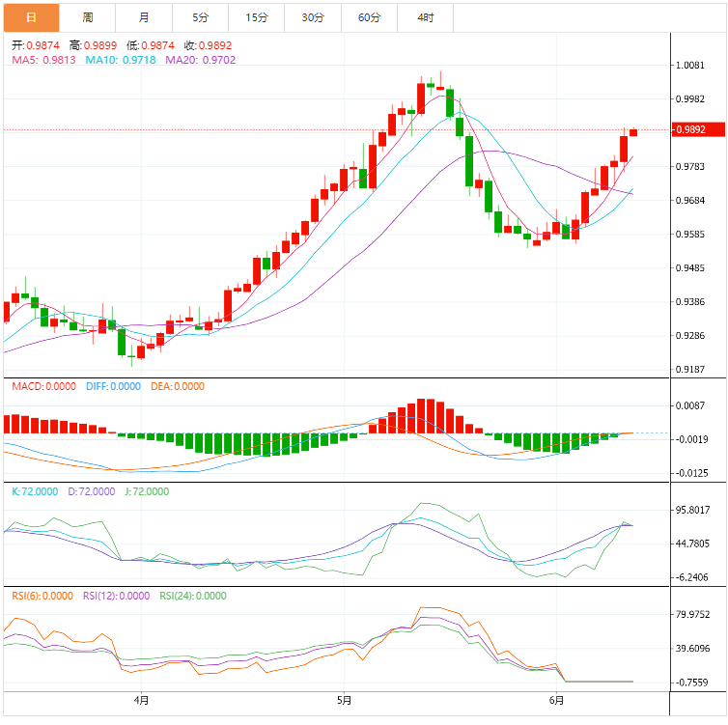Click the -0.7559 RSI axis label
Screen dimensions: 728x725
[x=691, y=683]
